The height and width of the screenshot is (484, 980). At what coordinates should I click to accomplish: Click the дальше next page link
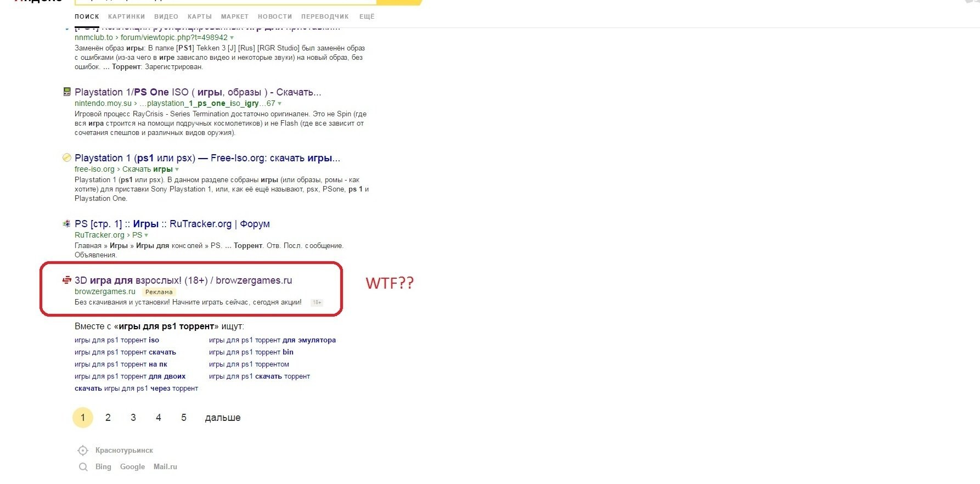pos(222,418)
